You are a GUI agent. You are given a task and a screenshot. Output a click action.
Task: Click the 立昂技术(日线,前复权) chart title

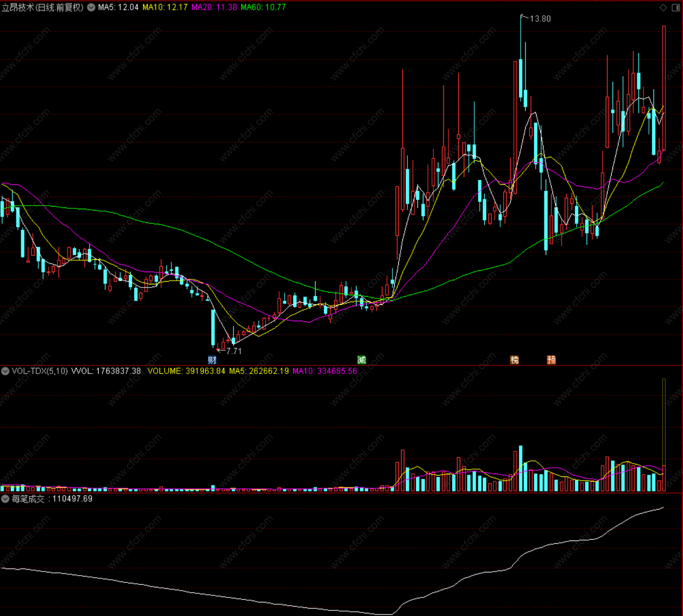43,7
